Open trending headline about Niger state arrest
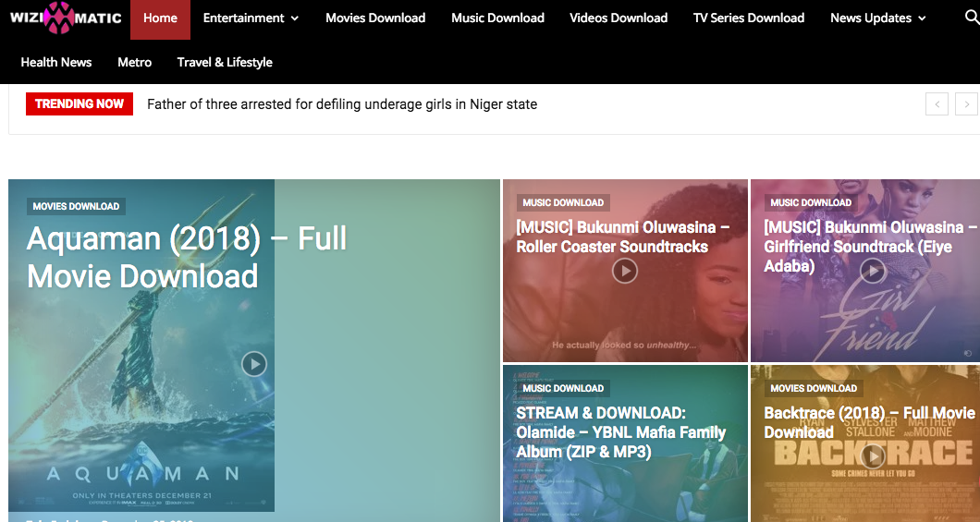The height and width of the screenshot is (522, 980). pos(342,104)
